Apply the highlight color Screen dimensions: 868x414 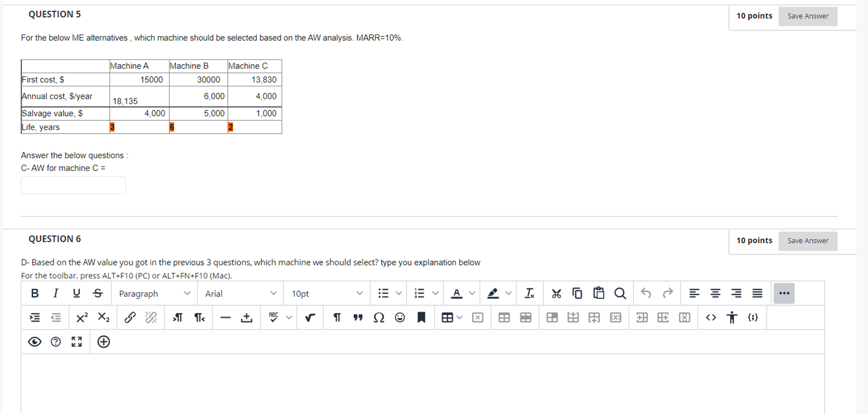point(493,293)
